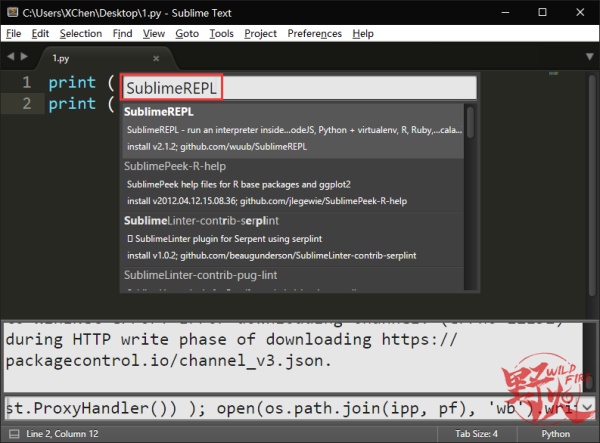
Task: Click the print keyword on line 1
Action: (72, 83)
